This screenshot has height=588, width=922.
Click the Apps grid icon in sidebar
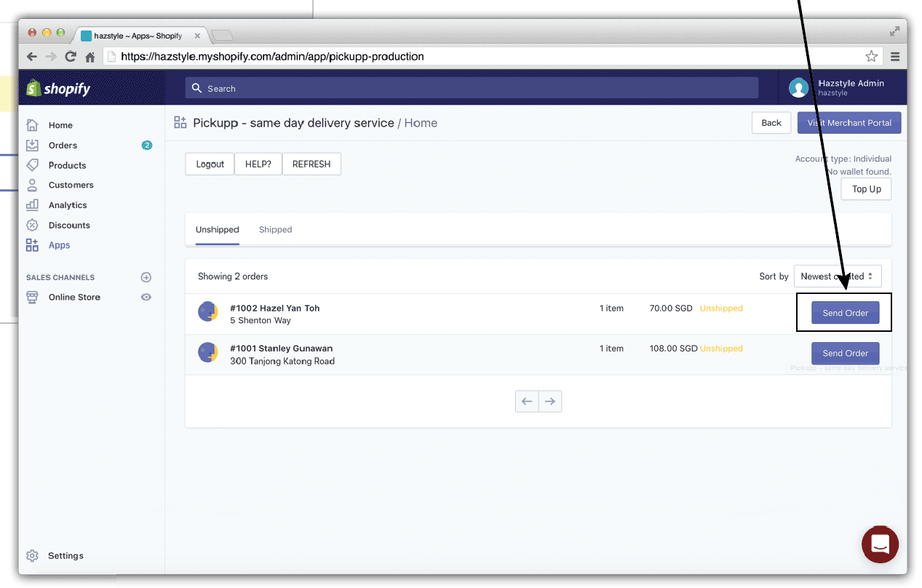tap(32, 245)
